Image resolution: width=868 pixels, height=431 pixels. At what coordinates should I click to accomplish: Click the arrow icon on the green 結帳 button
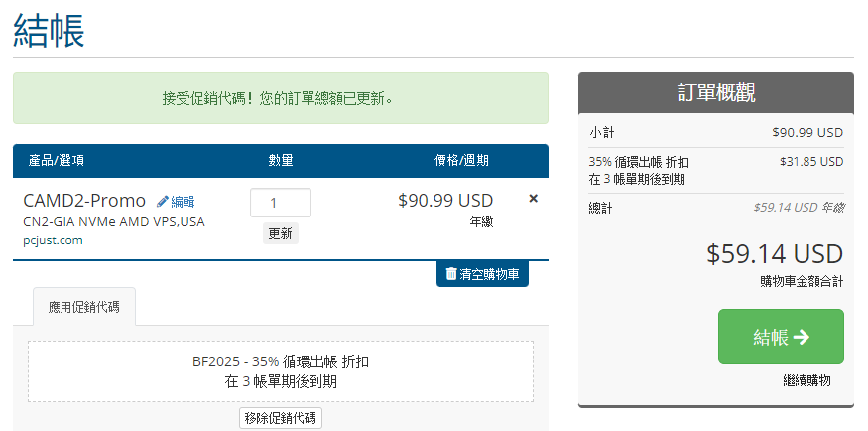(x=802, y=337)
